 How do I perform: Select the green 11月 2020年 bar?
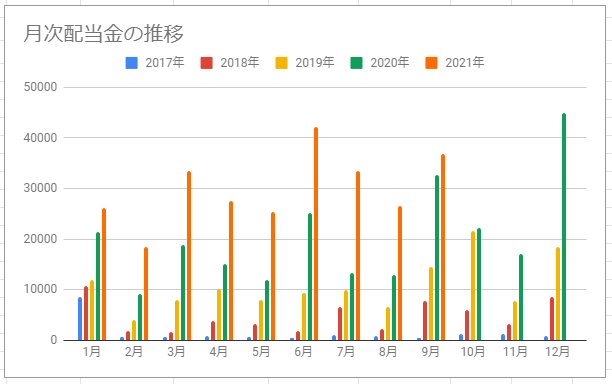point(521,297)
